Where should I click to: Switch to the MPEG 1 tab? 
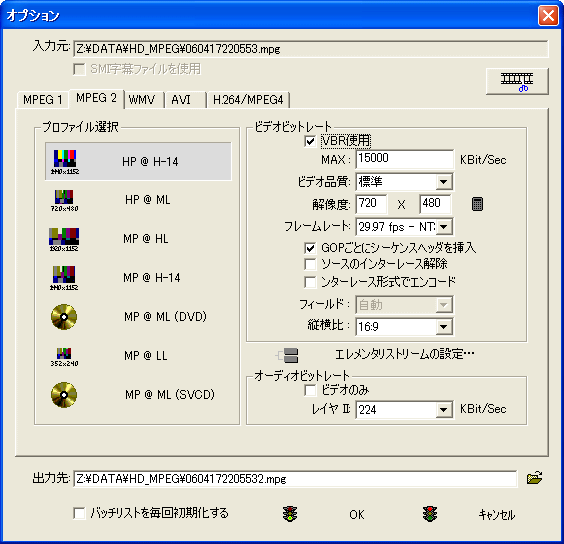(43, 100)
